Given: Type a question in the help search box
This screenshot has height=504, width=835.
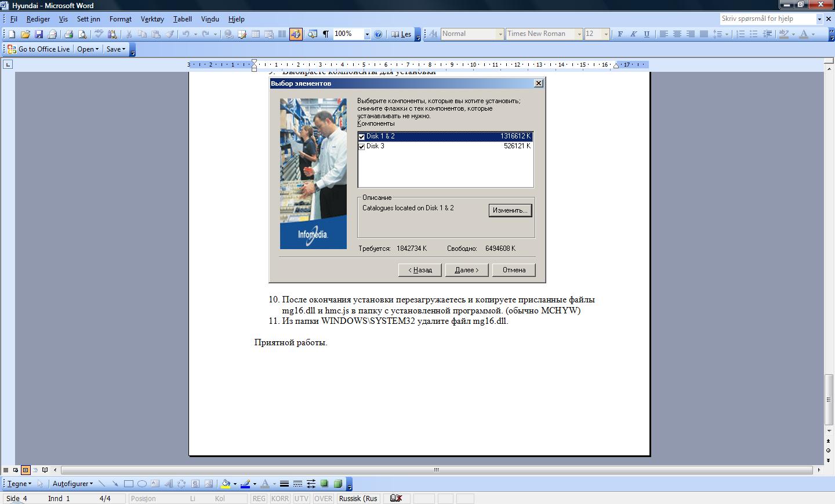Looking at the screenshot, I should click(768, 19).
